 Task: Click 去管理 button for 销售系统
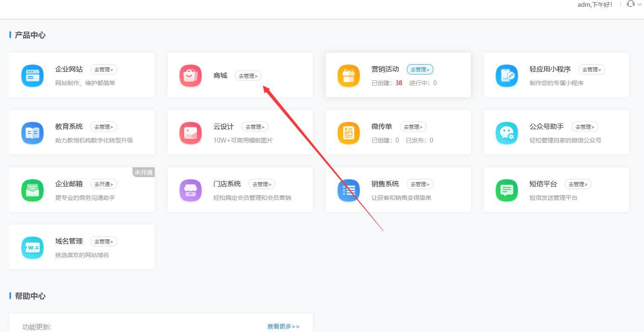click(x=420, y=184)
